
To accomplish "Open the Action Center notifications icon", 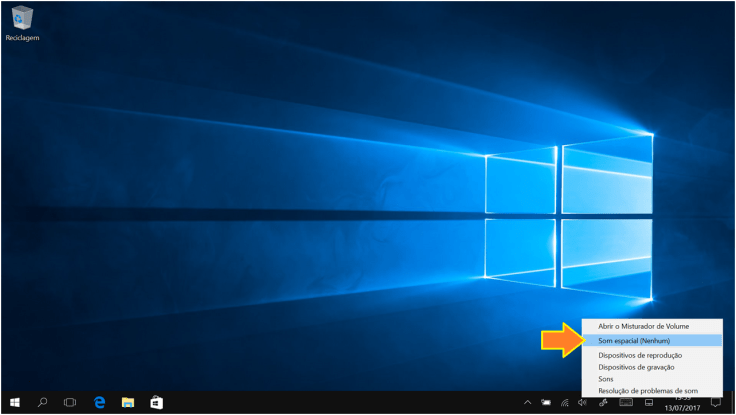I will tap(716, 403).
